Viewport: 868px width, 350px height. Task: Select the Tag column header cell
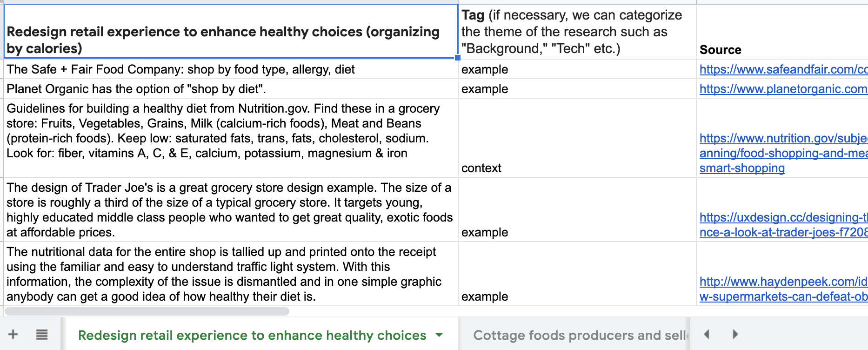pyautogui.click(x=577, y=32)
